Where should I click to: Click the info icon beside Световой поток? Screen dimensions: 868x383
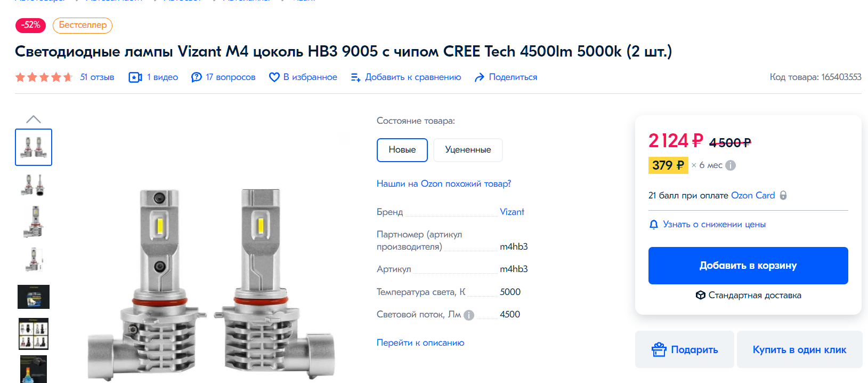pyautogui.click(x=469, y=315)
